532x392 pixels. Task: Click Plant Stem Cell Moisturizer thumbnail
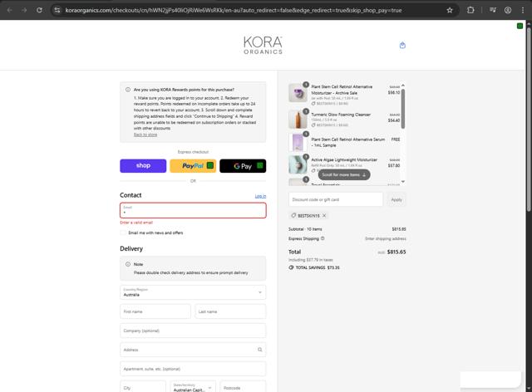298,92
